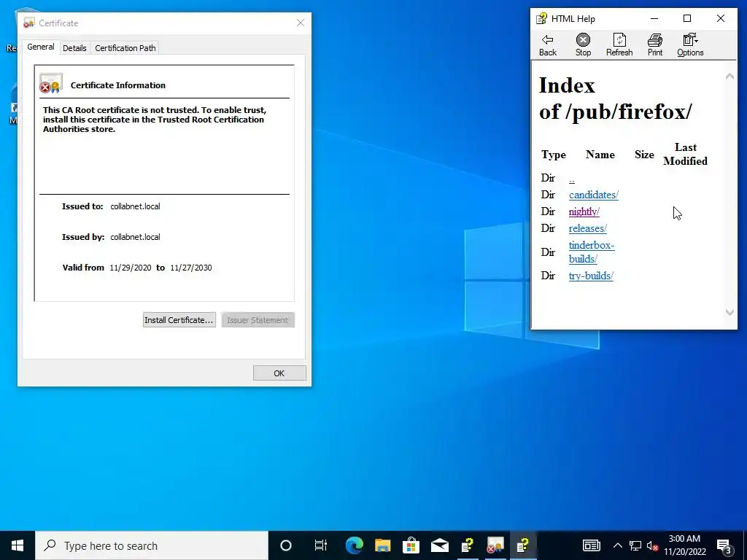Click 'Issued by' value collabnet.local
The width and height of the screenshot is (747, 560).
[135, 237]
